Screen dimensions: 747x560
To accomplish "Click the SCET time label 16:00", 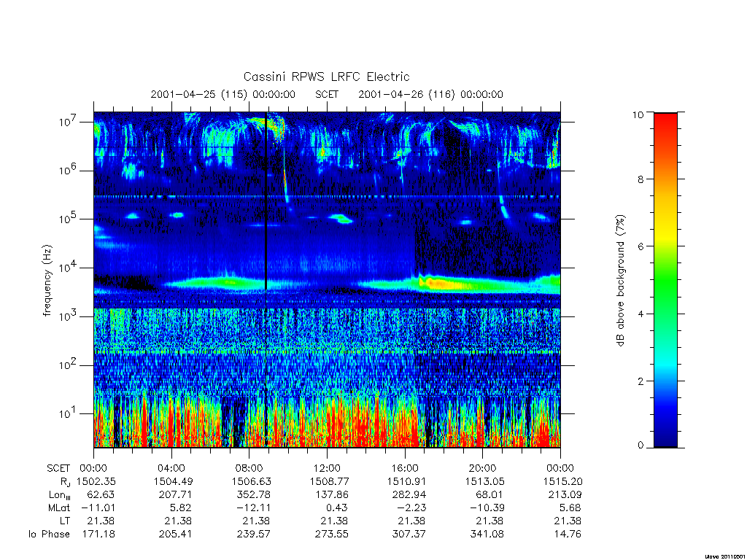I will [404, 468].
